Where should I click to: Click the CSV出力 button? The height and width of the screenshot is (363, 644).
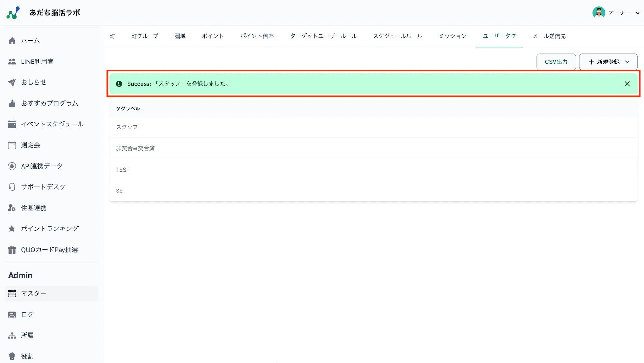point(556,61)
